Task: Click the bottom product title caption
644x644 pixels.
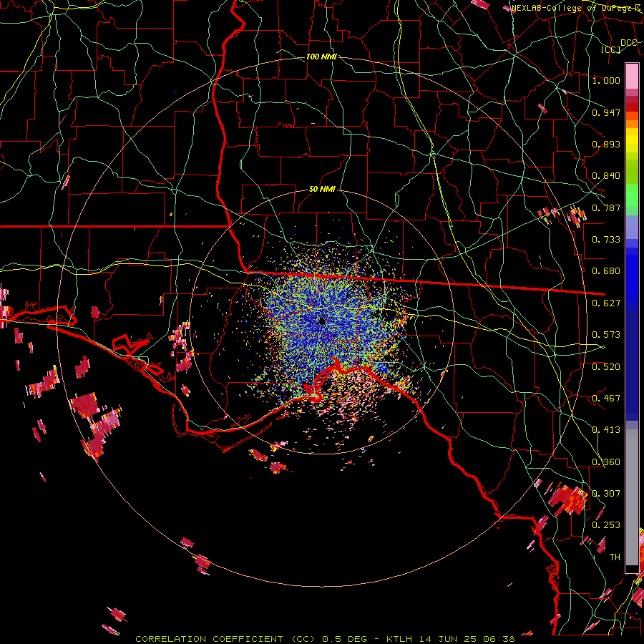Action: (325, 639)
